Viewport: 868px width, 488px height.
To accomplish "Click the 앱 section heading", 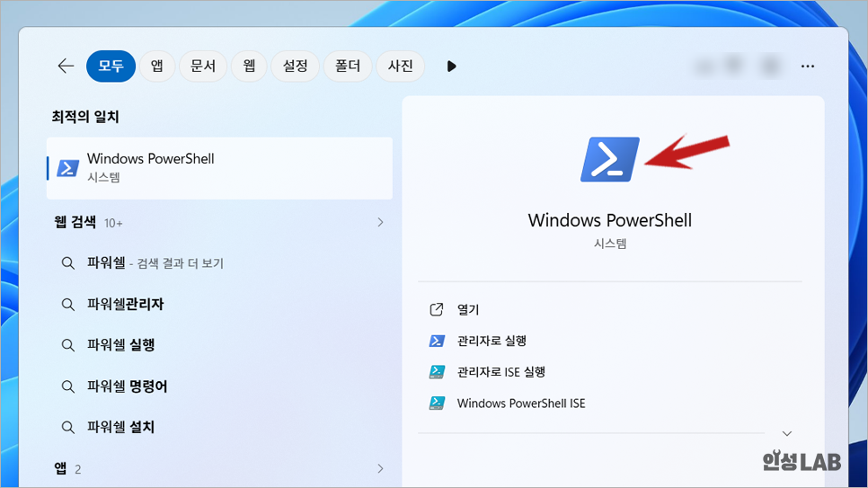I will (60, 468).
